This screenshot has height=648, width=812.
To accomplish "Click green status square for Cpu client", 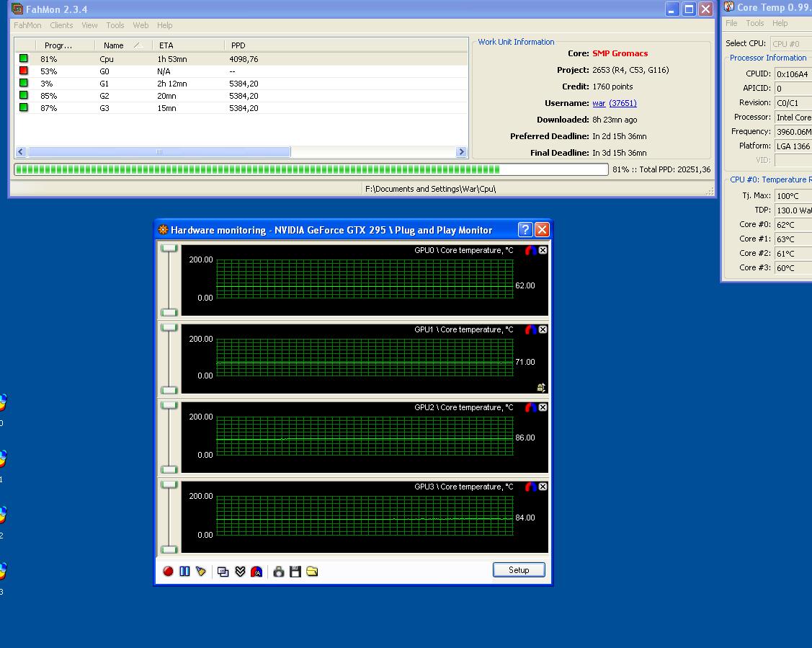I will [x=23, y=58].
